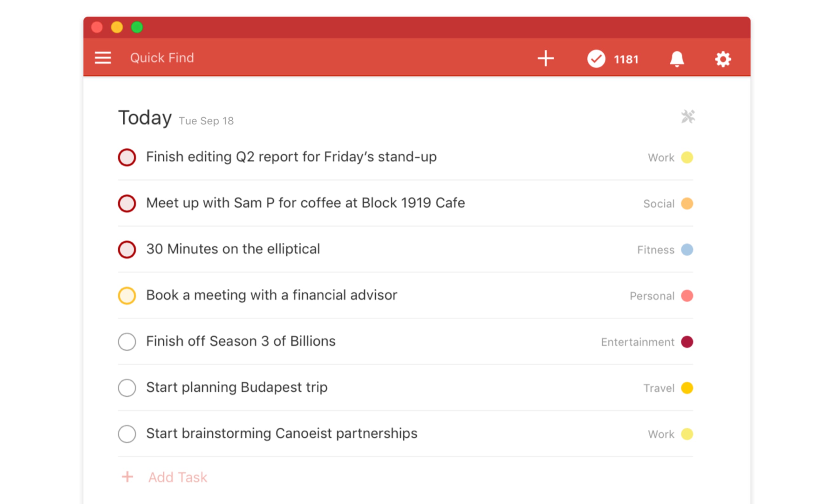Maximize window with green button
This screenshot has width=834, height=504.
[x=137, y=27]
